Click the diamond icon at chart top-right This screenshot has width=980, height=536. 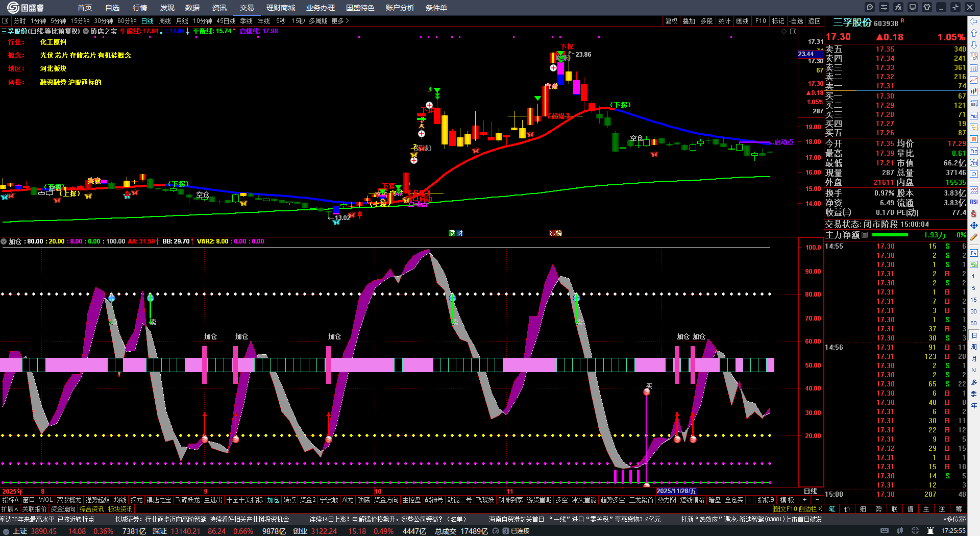[783, 31]
